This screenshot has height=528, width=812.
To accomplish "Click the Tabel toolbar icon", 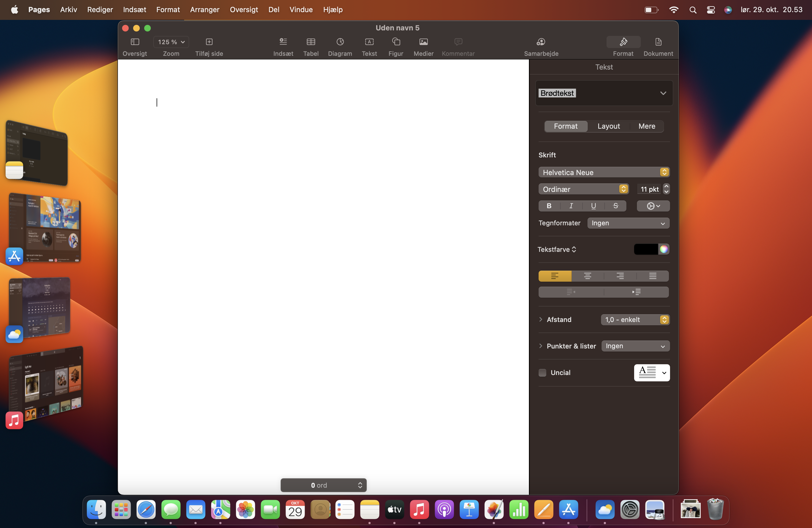I will [310, 42].
